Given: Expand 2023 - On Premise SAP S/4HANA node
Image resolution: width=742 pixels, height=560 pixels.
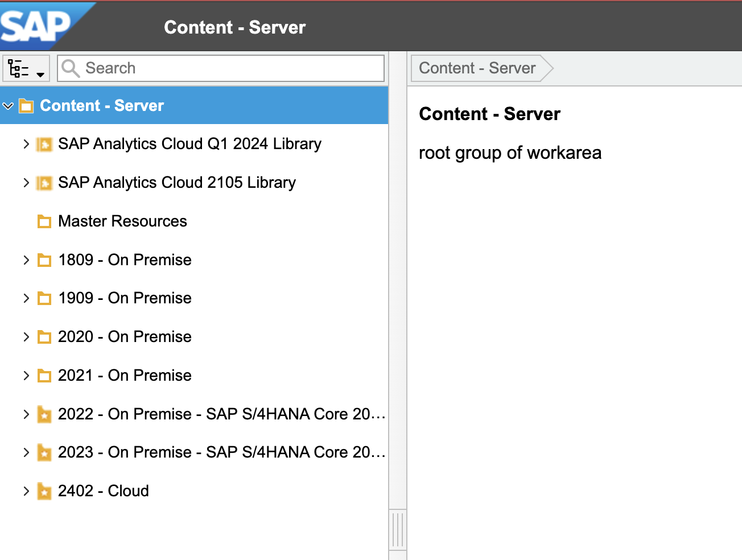Looking at the screenshot, I should click(x=26, y=452).
